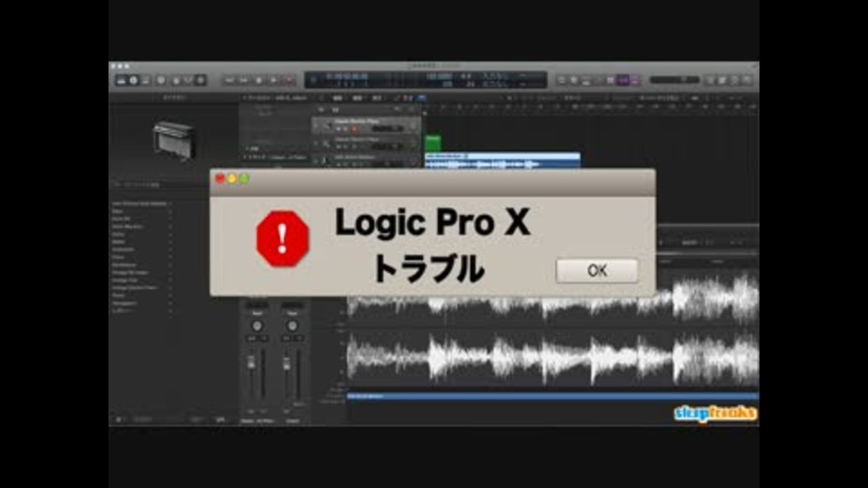
Task: Expand the Guitar category in Library
Action: pyautogui.click(x=142, y=235)
